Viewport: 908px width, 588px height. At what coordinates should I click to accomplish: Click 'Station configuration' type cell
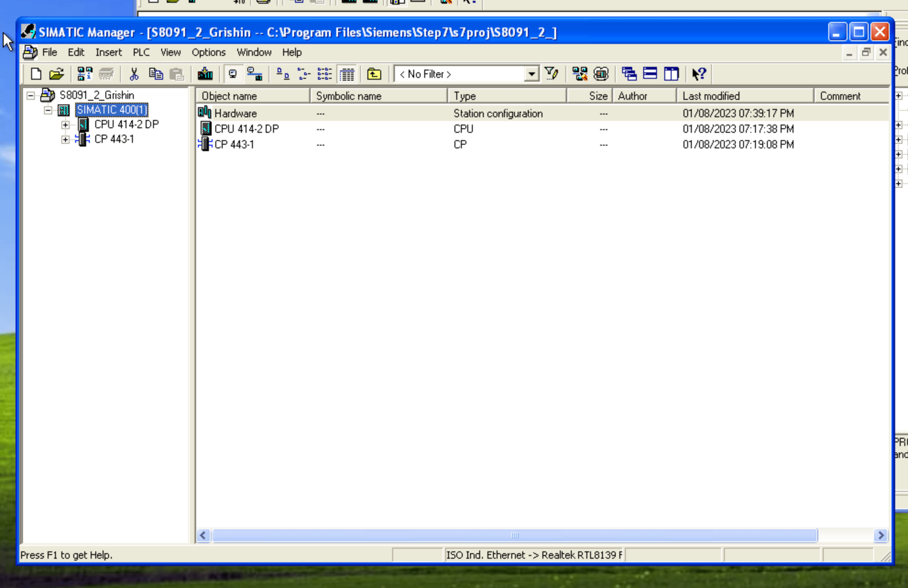click(498, 113)
